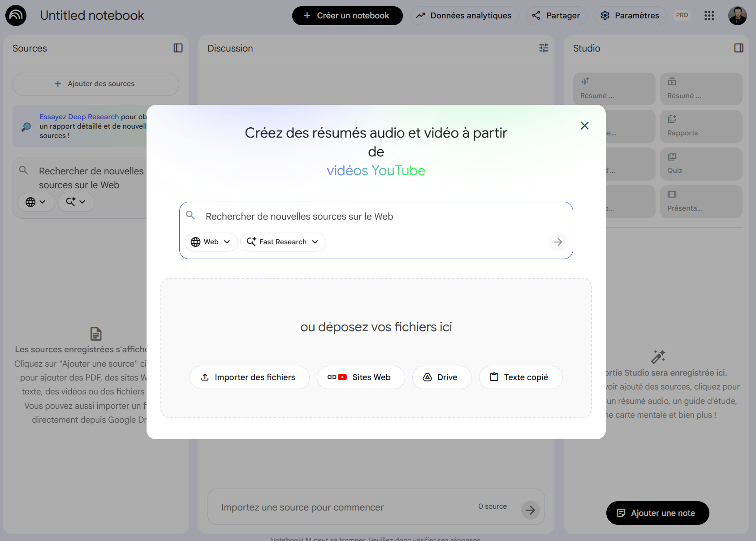Click Créer un notebook
The height and width of the screenshot is (541, 756).
click(347, 15)
